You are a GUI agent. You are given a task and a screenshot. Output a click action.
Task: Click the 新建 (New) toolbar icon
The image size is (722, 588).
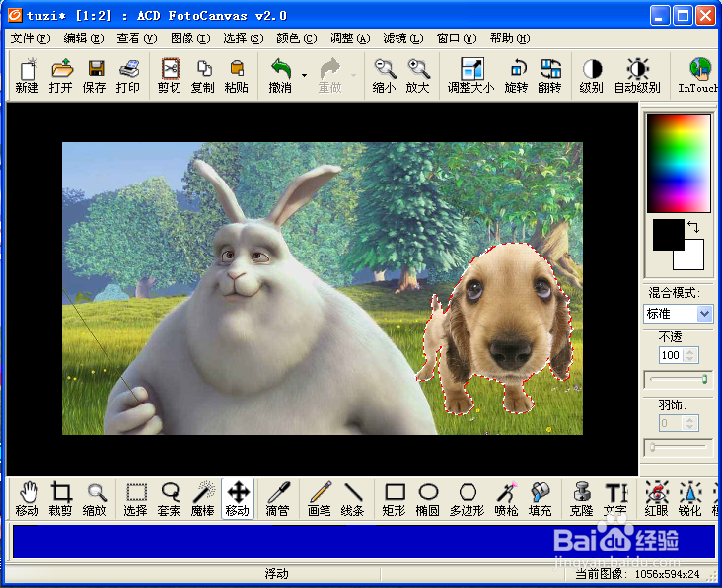pos(27,76)
